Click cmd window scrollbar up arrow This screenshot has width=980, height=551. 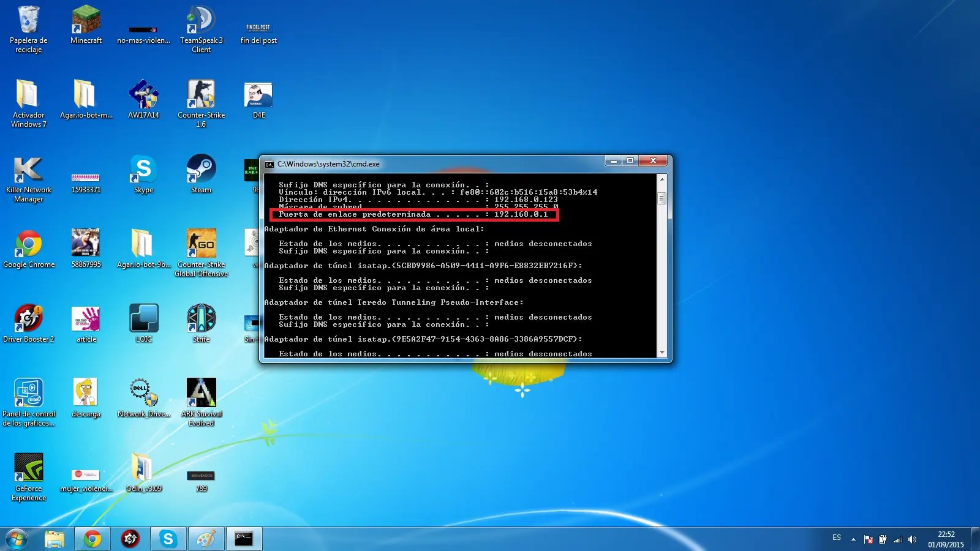click(x=661, y=179)
